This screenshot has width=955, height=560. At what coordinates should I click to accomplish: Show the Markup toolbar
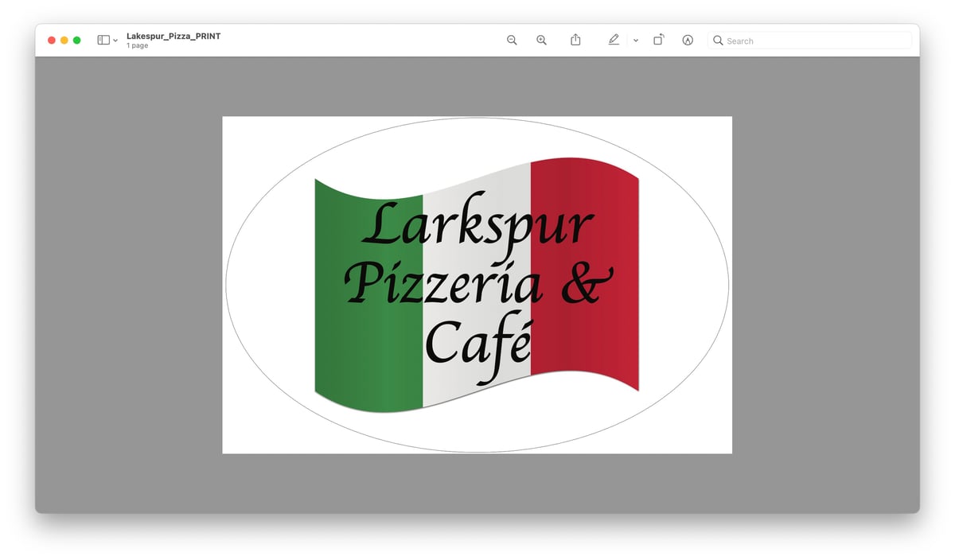[x=688, y=41]
